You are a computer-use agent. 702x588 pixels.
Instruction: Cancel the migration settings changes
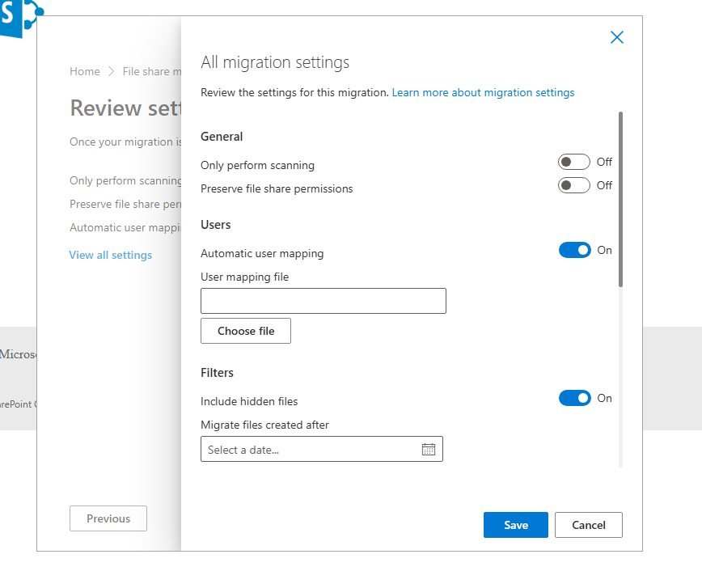588,525
